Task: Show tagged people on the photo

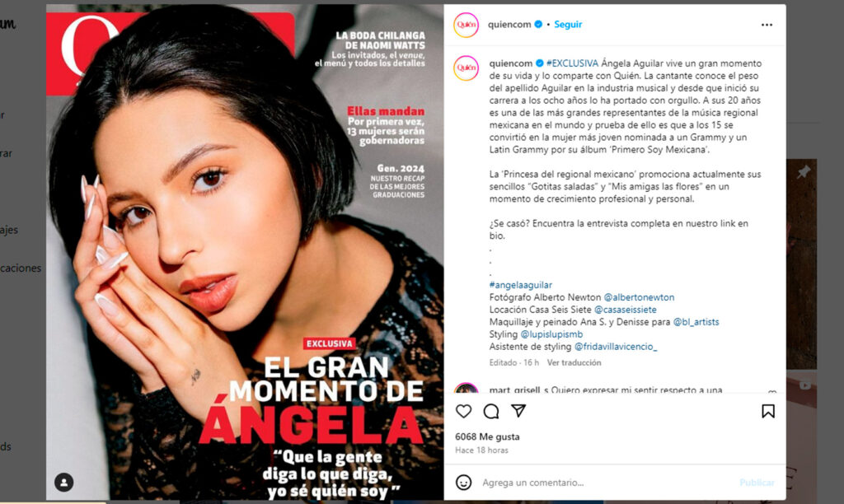Action: coord(64,483)
